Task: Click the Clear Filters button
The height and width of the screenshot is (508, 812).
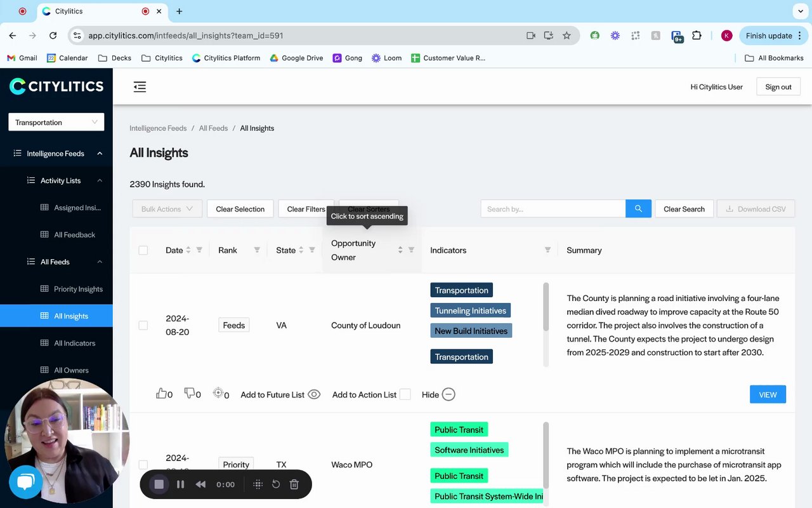Action: pos(306,209)
